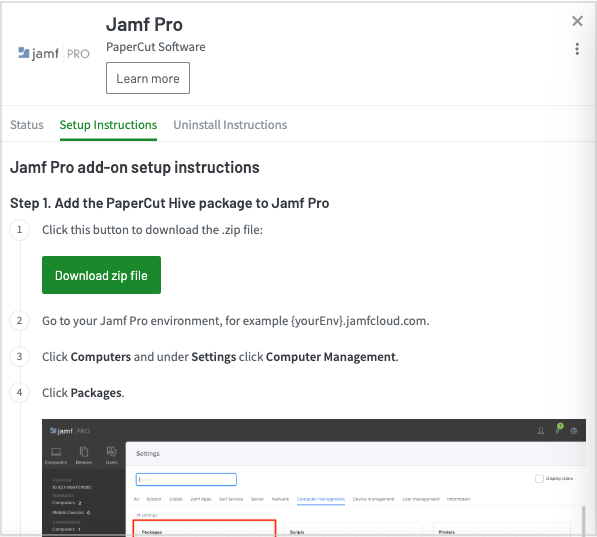Click the Download zip file button

pyautogui.click(x=101, y=275)
